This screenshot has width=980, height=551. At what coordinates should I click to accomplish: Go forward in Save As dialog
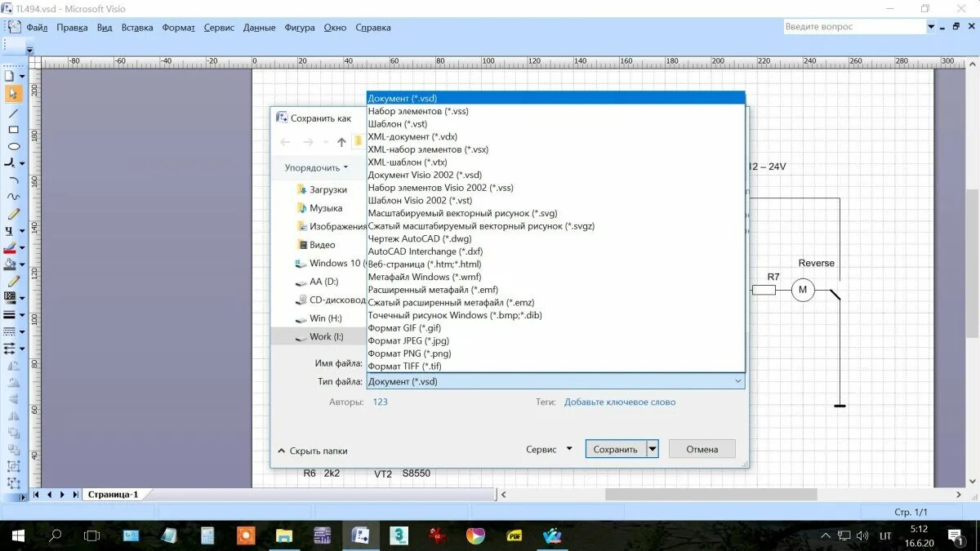[x=308, y=142]
